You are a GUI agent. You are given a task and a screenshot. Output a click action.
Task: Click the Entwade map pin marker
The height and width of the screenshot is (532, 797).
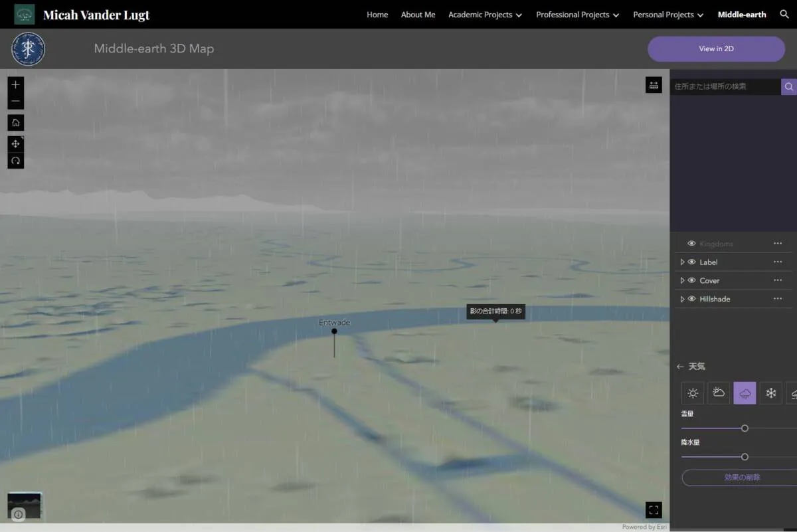334,331
